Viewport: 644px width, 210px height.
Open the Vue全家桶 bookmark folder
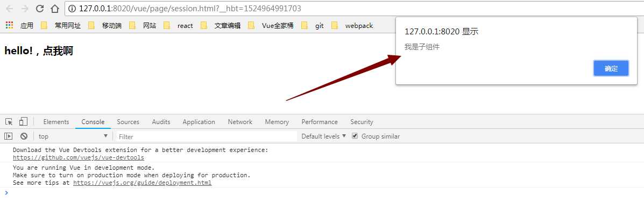[x=271, y=25]
